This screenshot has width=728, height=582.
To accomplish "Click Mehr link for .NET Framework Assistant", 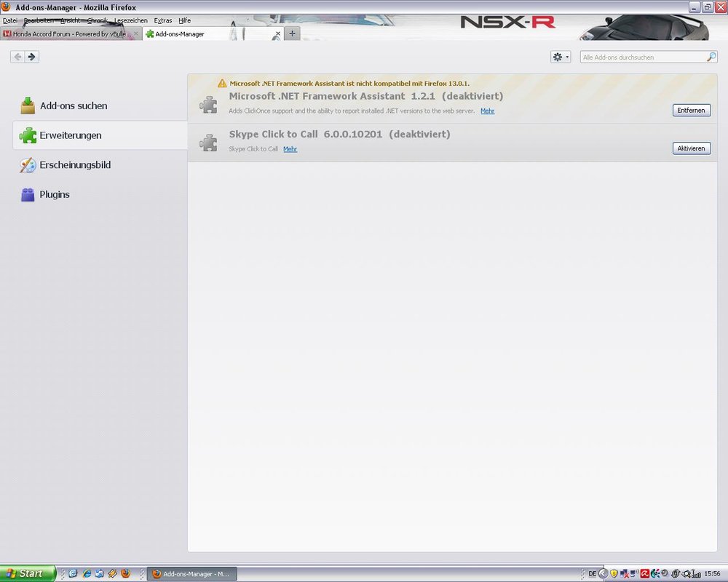I will point(487,111).
